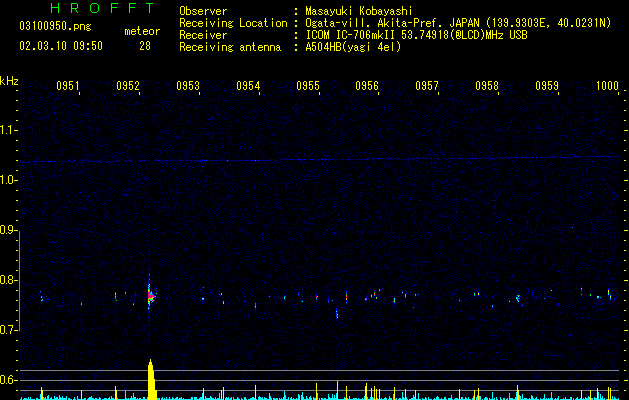Image resolution: width=629 pixels, height=400 pixels.
Task: Click the bright magenta meteor echo after 0952
Action: 150,296
